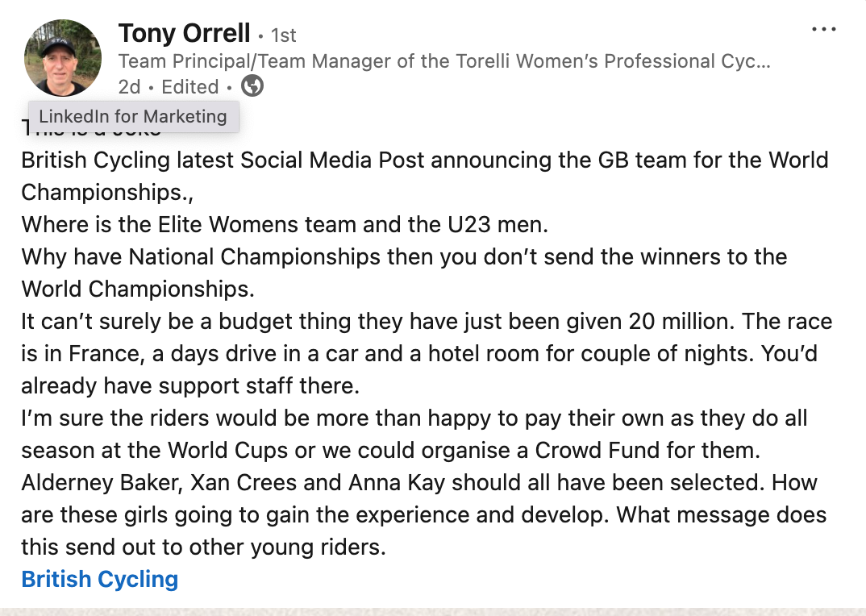The image size is (866, 616).
Task: Open Tony Orrell's profile photo
Action: [64, 58]
